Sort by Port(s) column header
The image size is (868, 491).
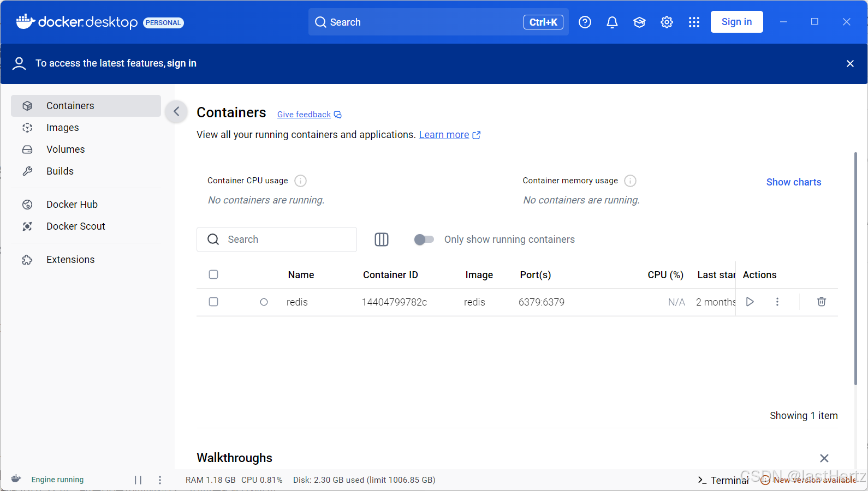[536, 275]
